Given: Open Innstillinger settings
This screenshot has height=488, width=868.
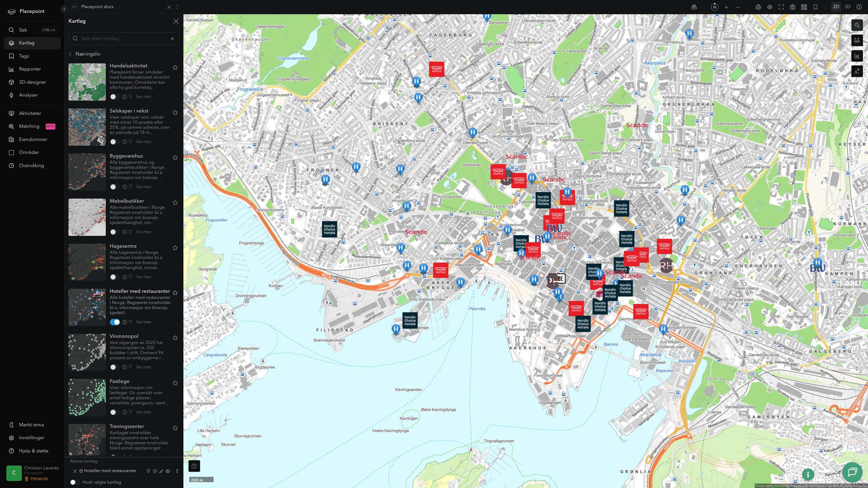Looking at the screenshot, I should point(32,438).
